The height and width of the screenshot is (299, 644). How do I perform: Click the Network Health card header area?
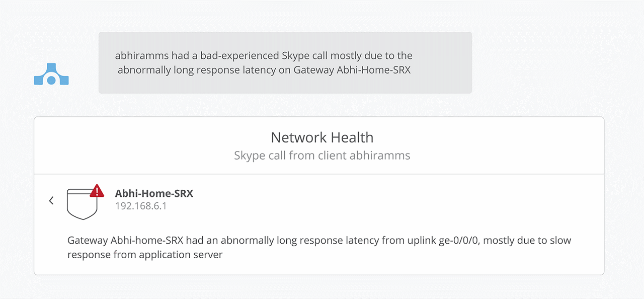pyautogui.click(x=322, y=145)
